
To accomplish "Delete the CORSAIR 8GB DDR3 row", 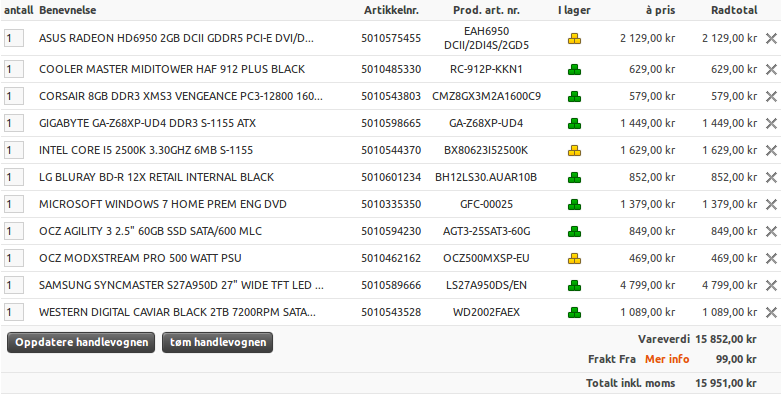I will (x=771, y=96).
